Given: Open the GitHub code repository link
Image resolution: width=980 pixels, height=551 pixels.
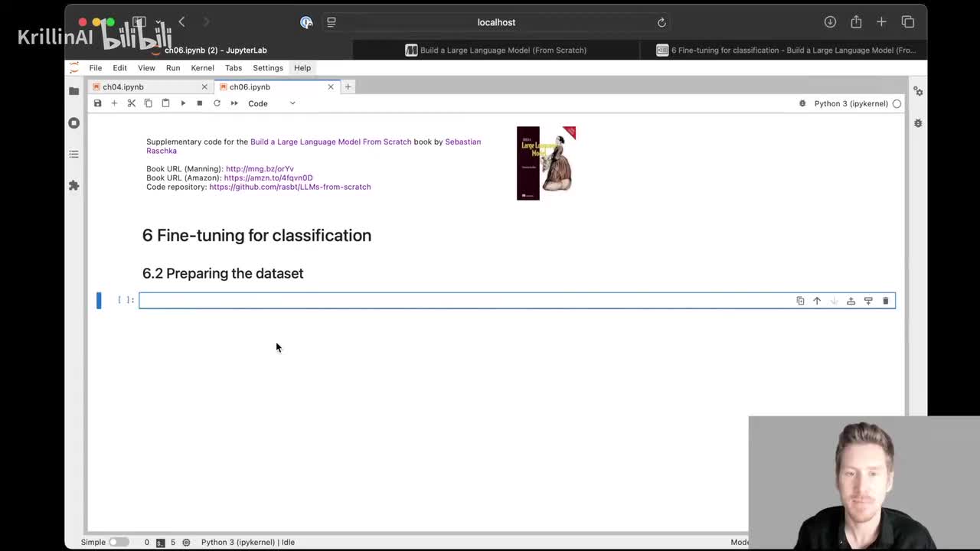Looking at the screenshot, I should pyautogui.click(x=289, y=187).
